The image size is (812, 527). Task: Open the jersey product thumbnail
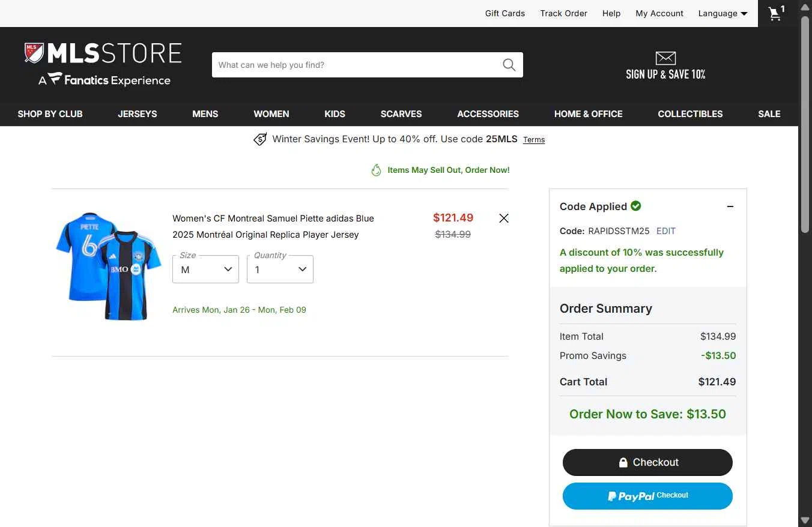pyautogui.click(x=108, y=266)
